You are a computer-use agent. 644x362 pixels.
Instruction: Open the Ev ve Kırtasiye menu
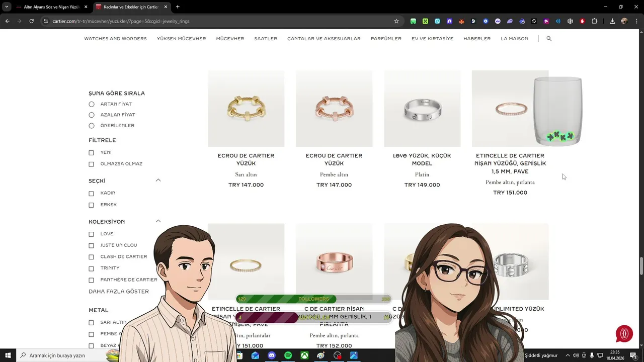432,39
